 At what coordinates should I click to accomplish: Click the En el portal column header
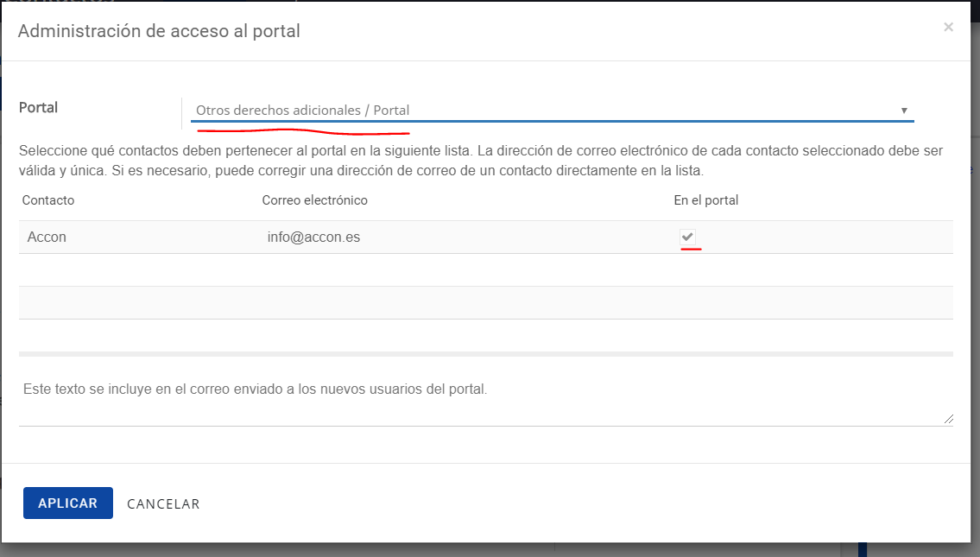tap(705, 200)
